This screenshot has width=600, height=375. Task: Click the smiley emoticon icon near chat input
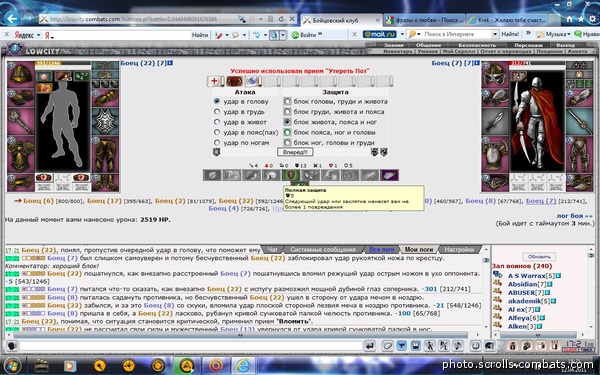pyautogui.click(x=475, y=346)
